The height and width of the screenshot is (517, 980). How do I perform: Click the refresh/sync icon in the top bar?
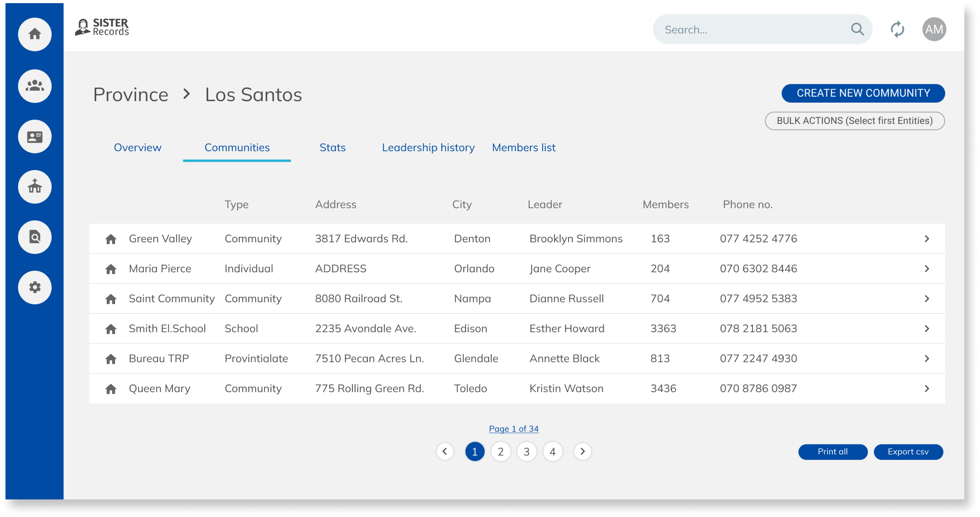click(897, 29)
